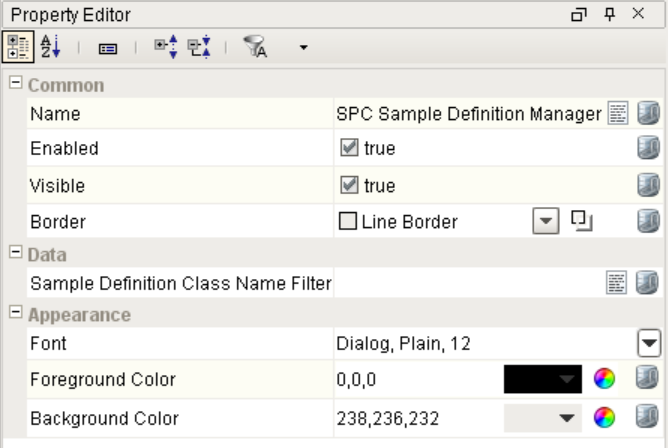Open color wheel for Background Color
The height and width of the screenshot is (448, 668).
603,418
